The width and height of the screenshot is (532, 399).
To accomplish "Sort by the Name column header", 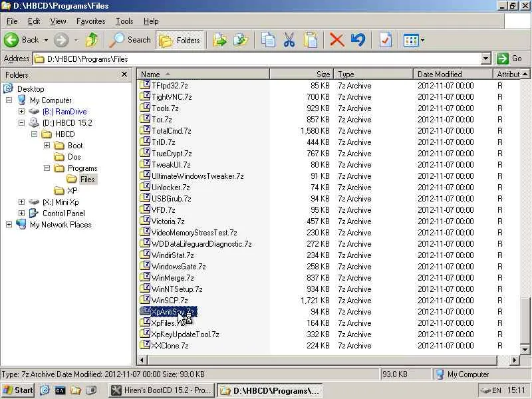I will (203, 74).
